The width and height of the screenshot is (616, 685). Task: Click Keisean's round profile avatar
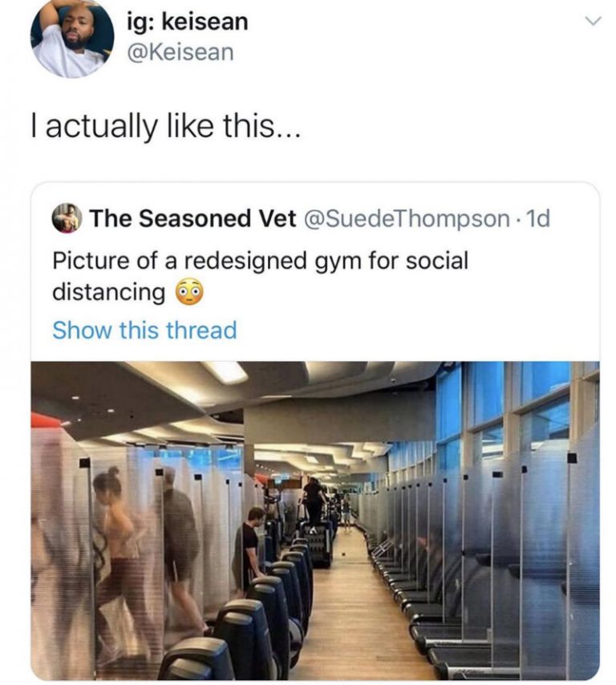tap(71, 38)
